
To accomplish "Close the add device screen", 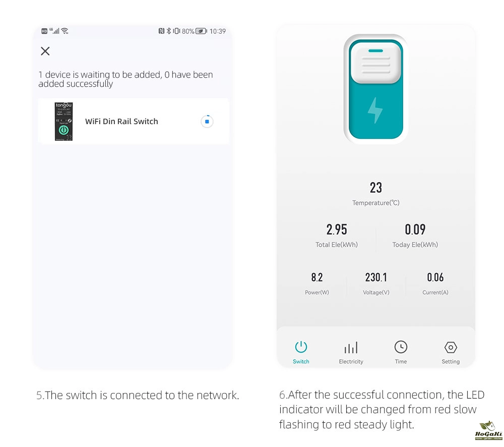I will coord(45,51).
